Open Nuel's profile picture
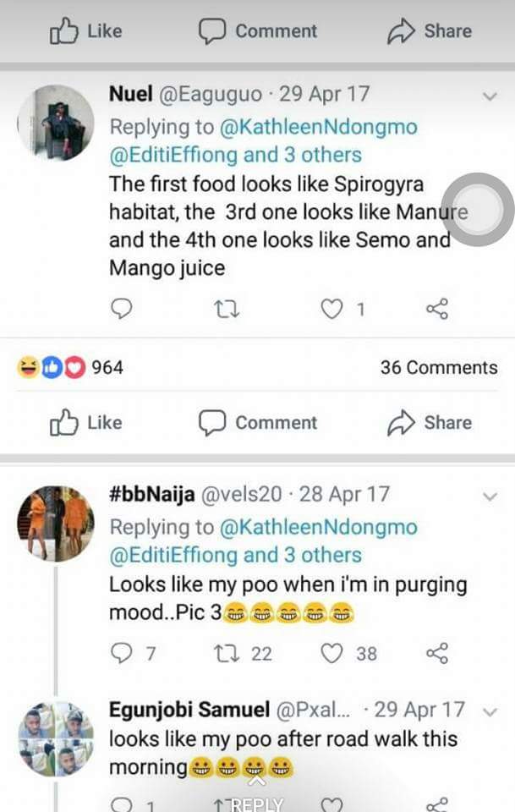Screen dimensions: 515x812 (x=56, y=123)
